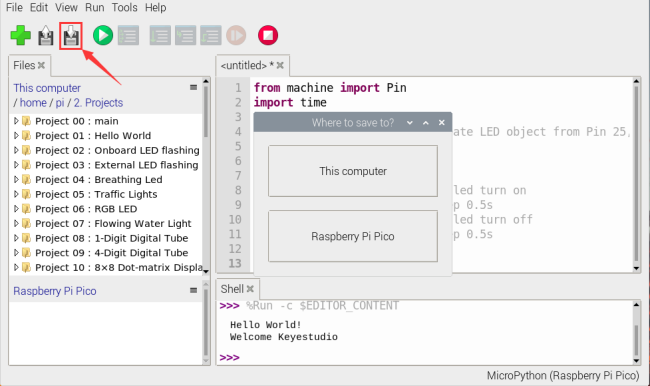Create a new file with green plus icon
650x386 pixels.
[x=21, y=35]
